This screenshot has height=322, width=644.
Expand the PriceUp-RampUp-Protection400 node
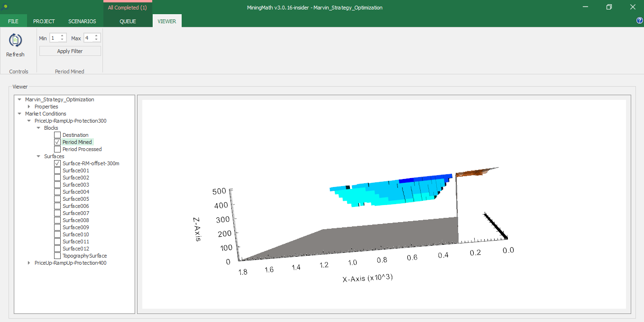tap(29, 263)
